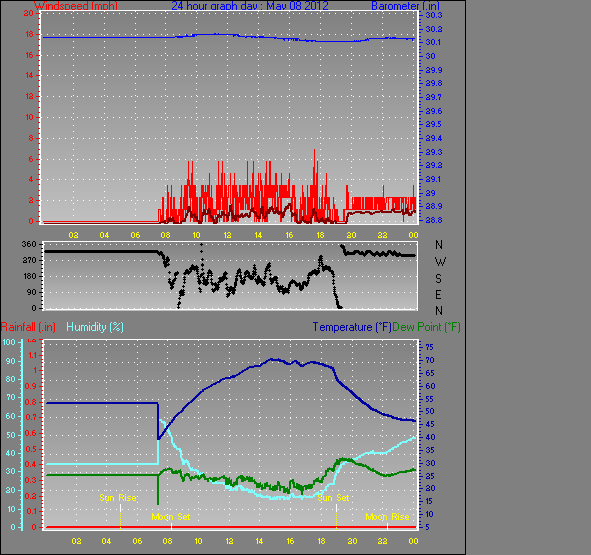Select the Dew Point (°F) legend label
The height and width of the screenshot is (555, 591).
(x=426, y=327)
